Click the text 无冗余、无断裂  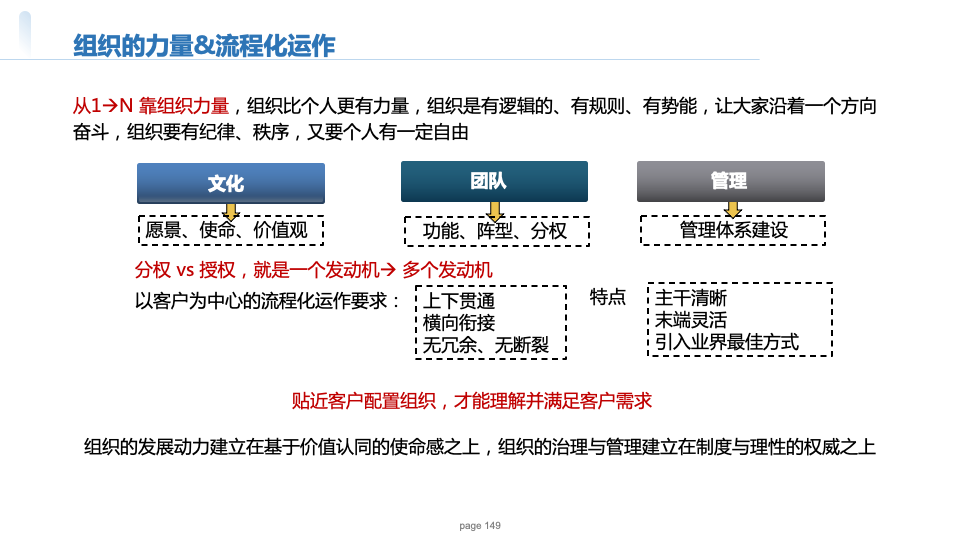[486, 345]
